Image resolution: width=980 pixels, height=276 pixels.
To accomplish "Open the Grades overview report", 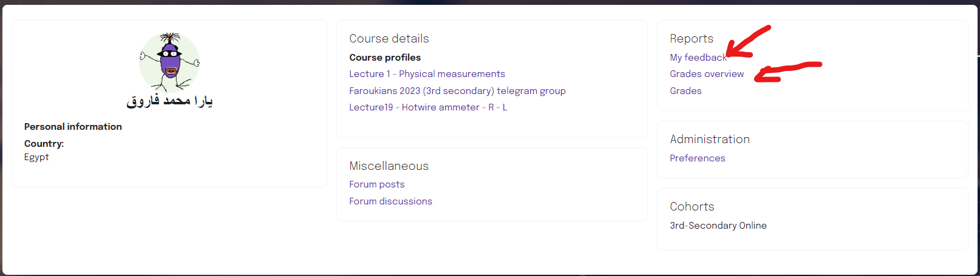I will [707, 74].
